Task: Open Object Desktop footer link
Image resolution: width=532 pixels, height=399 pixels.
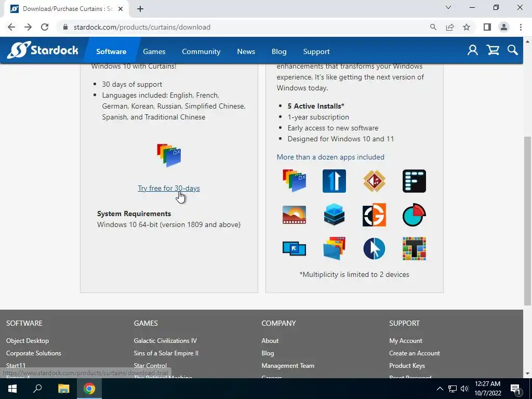Action: tap(28, 341)
